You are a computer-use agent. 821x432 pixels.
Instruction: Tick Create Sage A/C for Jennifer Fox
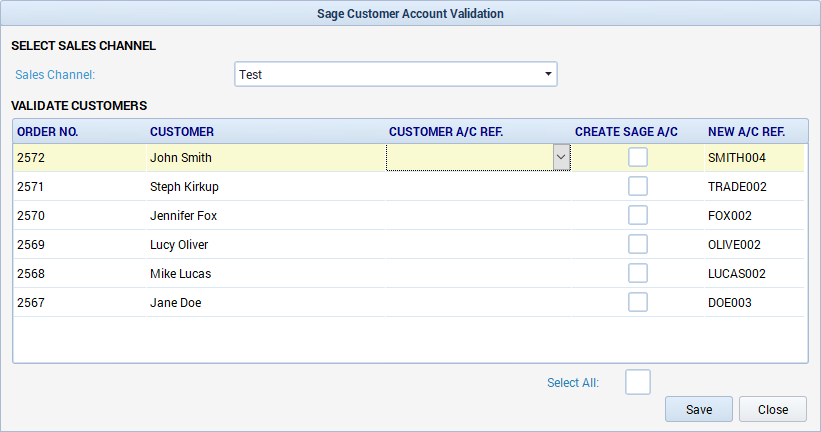click(638, 215)
